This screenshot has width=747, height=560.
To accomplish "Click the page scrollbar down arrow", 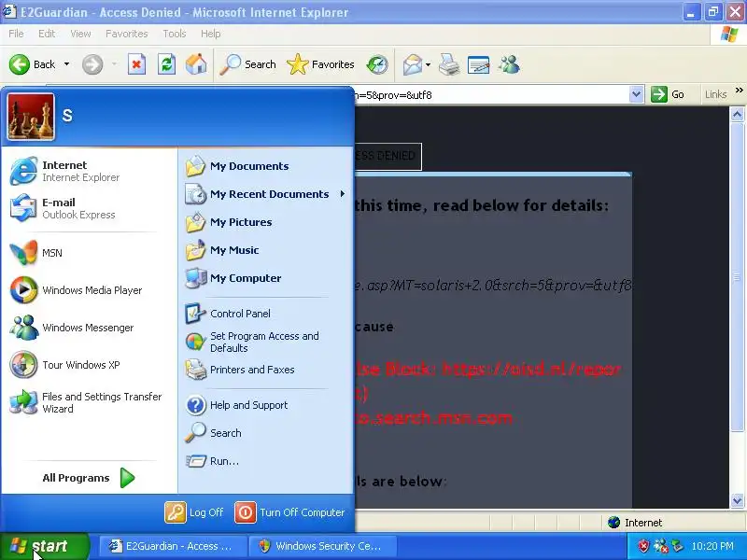I will point(737,500).
